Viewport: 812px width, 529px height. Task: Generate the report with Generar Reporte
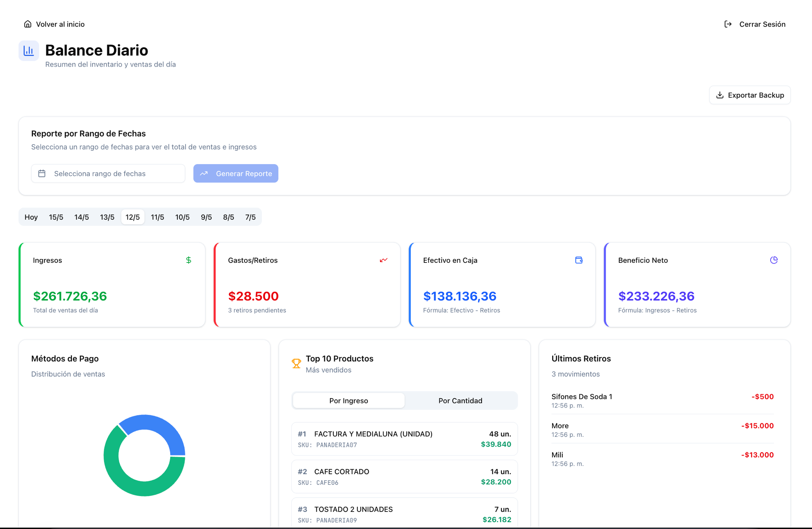pos(235,173)
